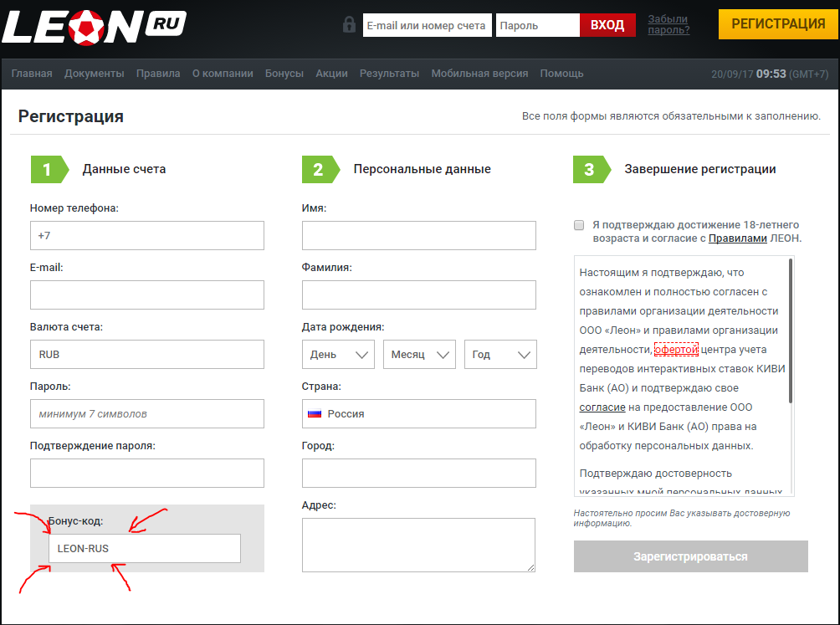Click the 09:53 clock text
Image resolution: width=840 pixels, height=625 pixels.
click(771, 74)
